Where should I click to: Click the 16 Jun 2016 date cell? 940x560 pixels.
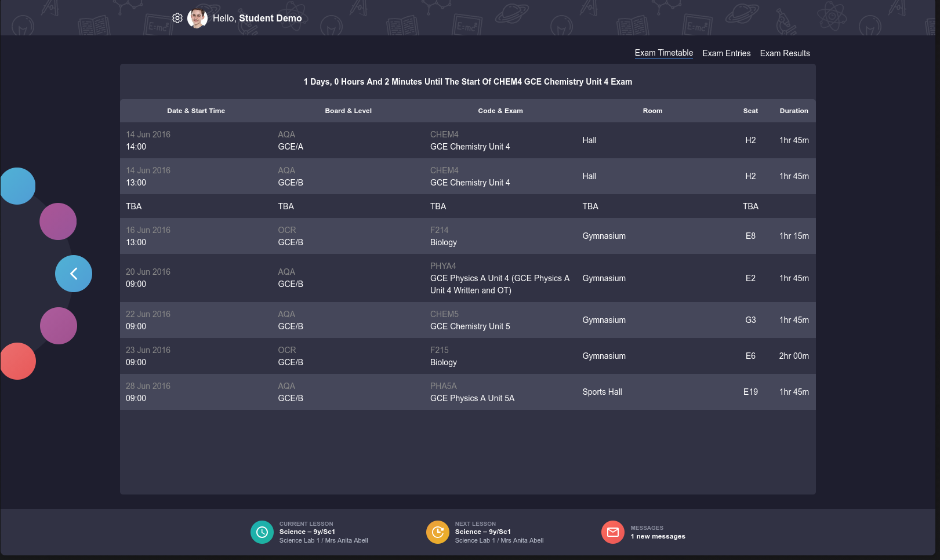(196, 236)
